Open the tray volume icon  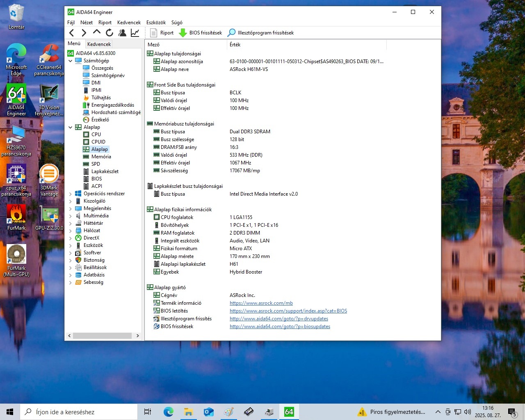coord(467,412)
